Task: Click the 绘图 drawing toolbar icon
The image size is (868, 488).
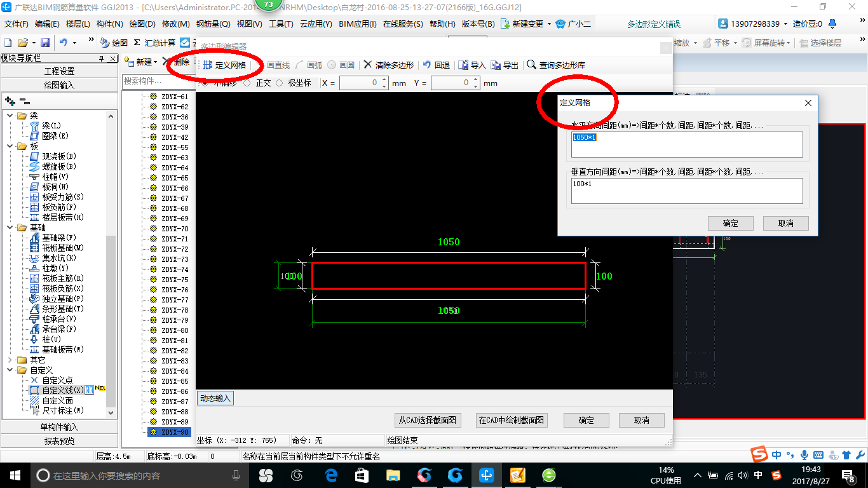Action: pyautogui.click(x=105, y=43)
